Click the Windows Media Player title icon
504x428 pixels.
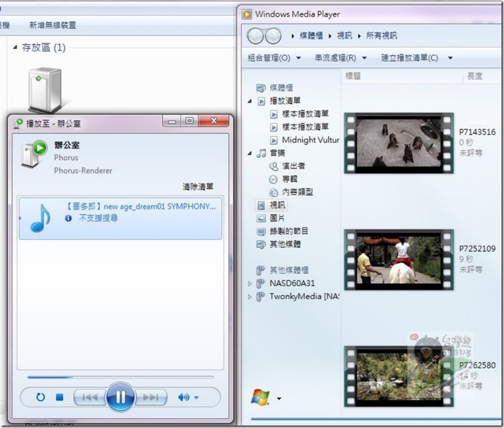[247, 14]
